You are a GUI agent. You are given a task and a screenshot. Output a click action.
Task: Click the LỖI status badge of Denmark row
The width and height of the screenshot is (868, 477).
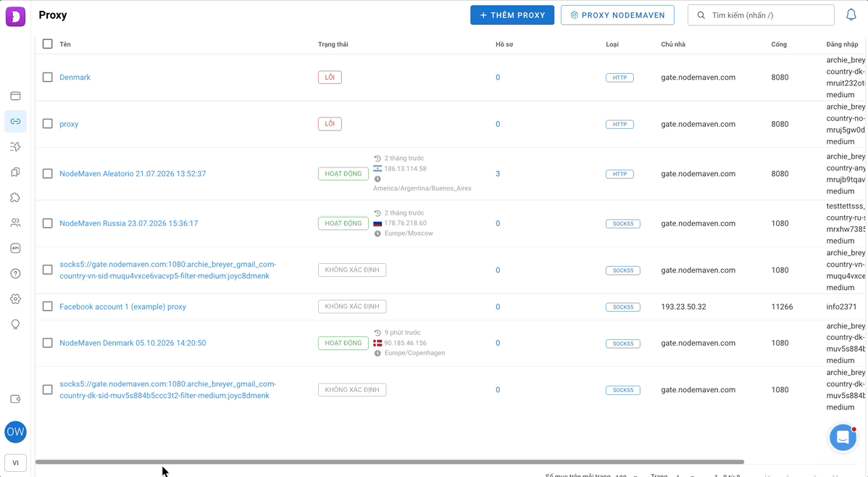(330, 77)
